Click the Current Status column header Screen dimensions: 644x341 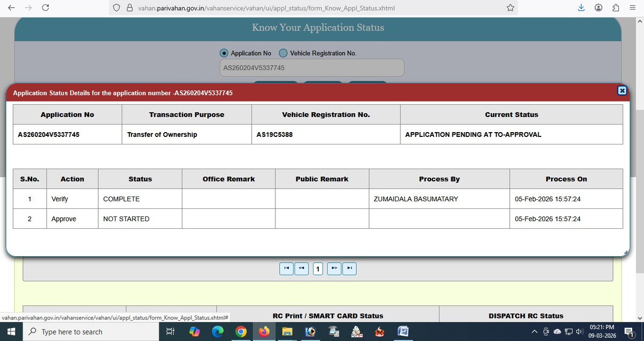click(511, 115)
